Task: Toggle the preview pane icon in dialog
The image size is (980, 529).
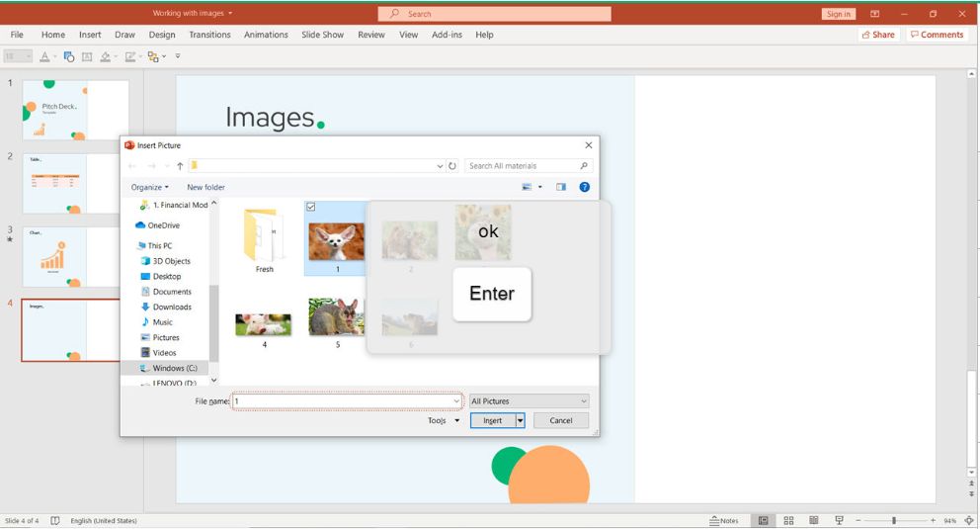Action: pyautogui.click(x=560, y=187)
